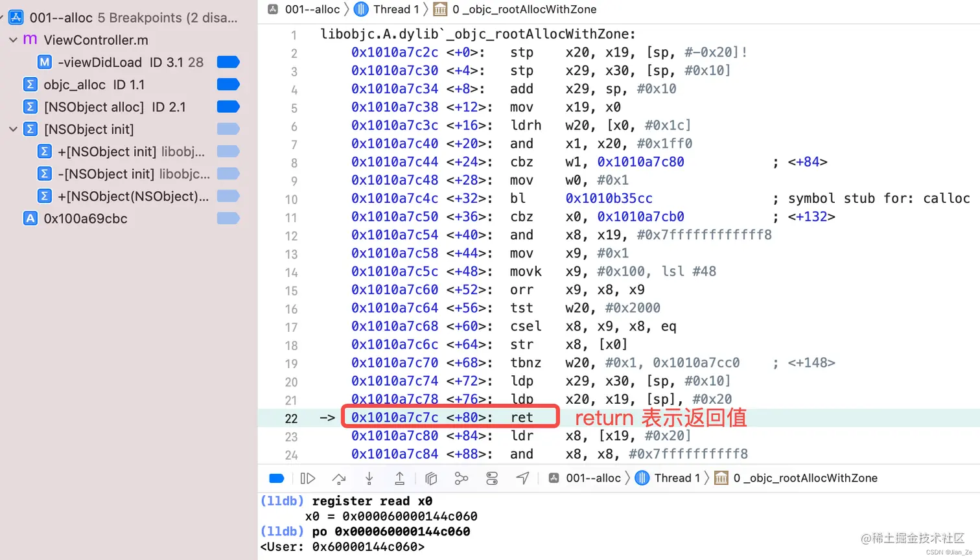Click the Step Into debug icon
Screen dimensions: 980x560
click(x=369, y=478)
